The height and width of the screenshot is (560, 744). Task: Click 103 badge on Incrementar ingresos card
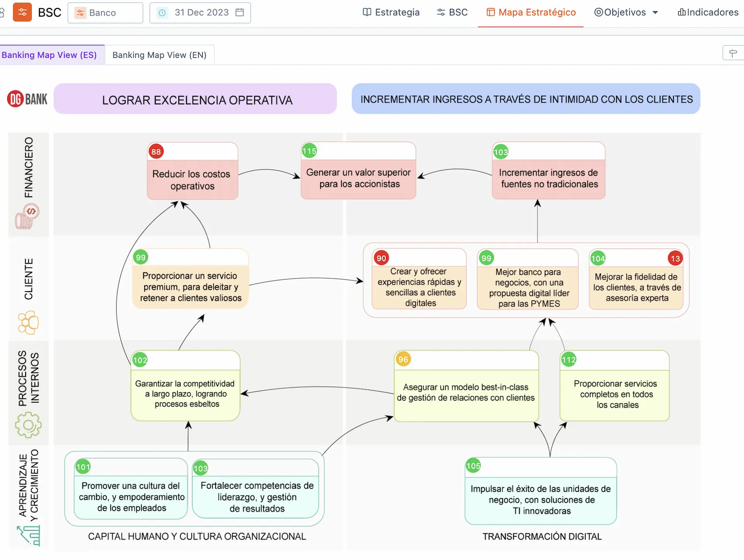[x=501, y=152]
